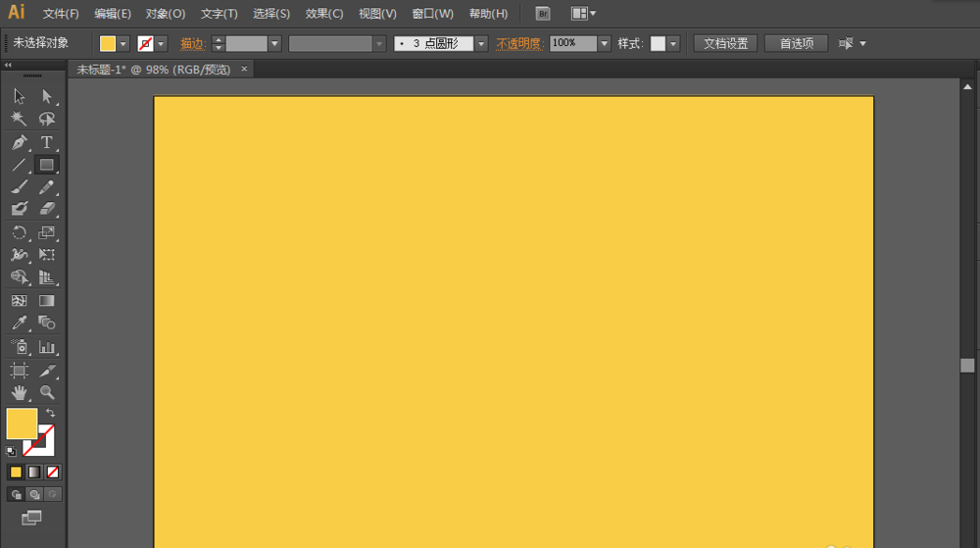The width and height of the screenshot is (980, 548).
Task: Select the Rectangle tool
Action: tap(46, 165)
